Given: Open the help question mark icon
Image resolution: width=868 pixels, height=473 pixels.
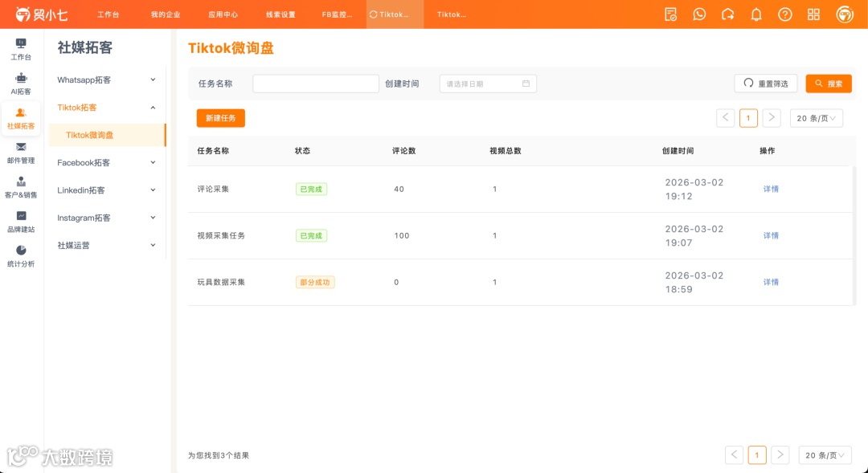Looking at the screenshot, I should coord(785,14).
